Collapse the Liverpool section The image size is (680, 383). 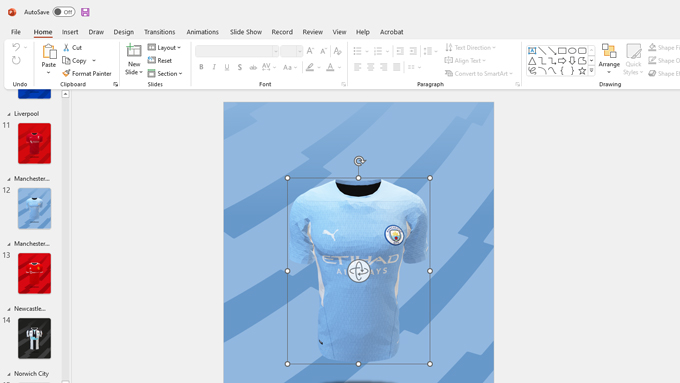click(9, 114)
